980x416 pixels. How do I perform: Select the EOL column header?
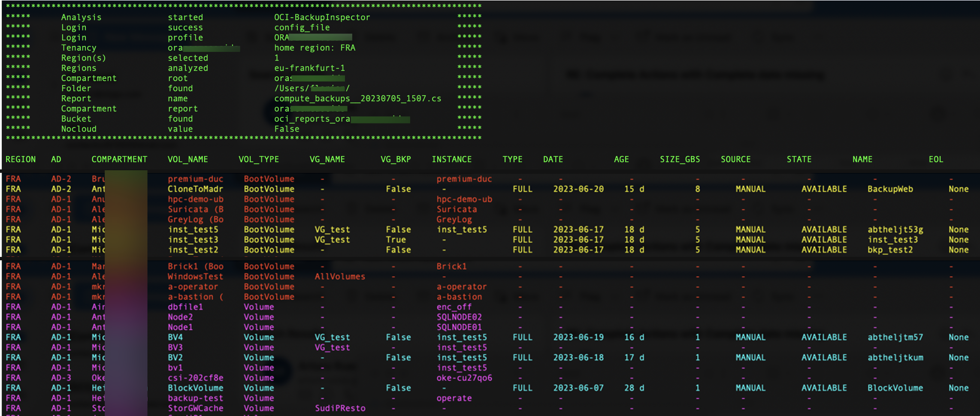pos(936,159)
